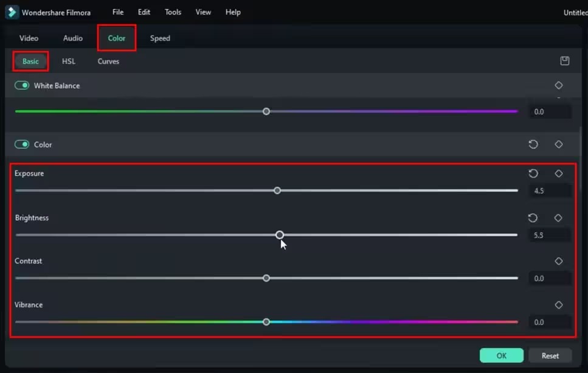Toggle the Color section switch

point(22,144)
